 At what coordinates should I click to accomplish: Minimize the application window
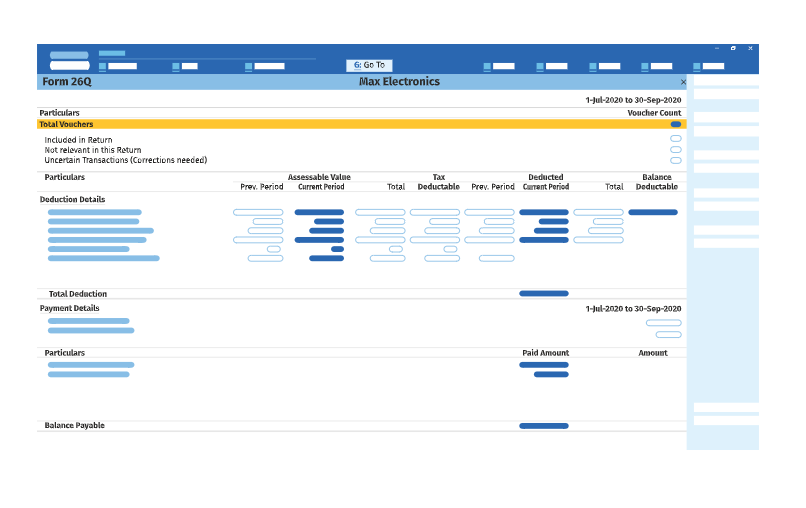[717, 48]
